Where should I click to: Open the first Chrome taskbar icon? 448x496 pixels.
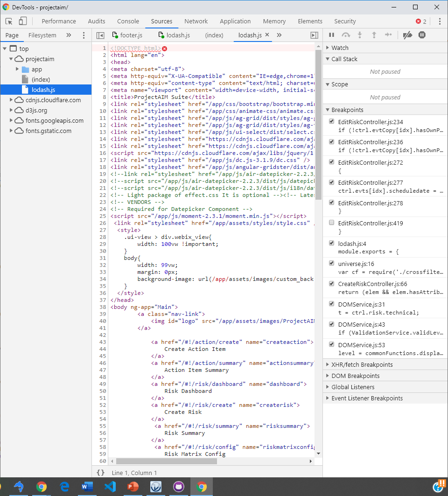click(x=41, y=487)
